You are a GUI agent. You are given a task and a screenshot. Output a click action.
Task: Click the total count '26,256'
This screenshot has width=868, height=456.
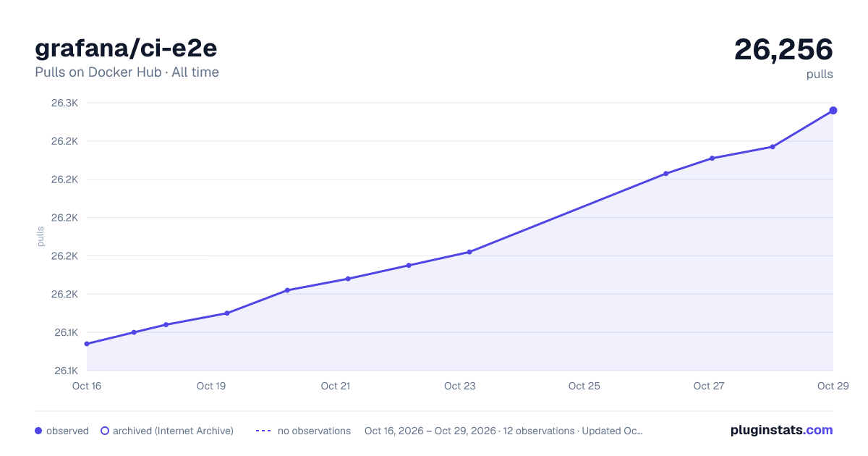pos(783,49)
